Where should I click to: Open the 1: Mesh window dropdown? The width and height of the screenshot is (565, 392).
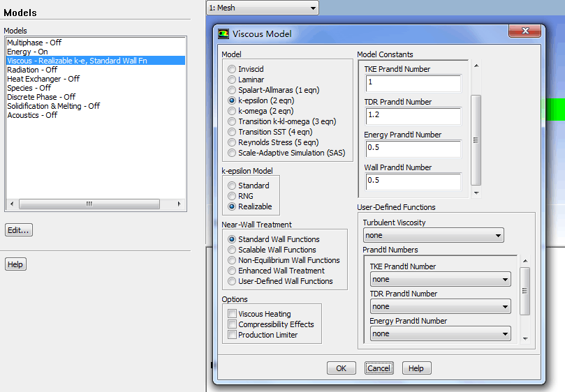point(262,8)
